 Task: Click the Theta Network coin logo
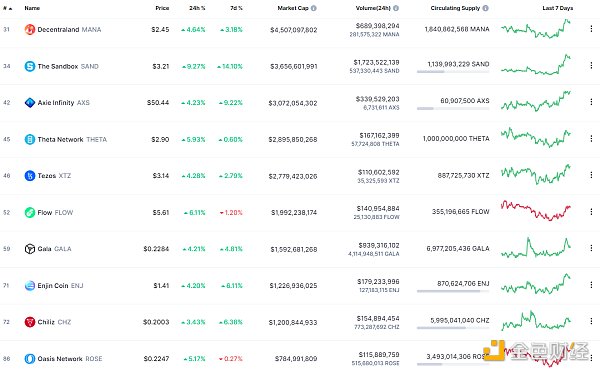pos(30,139)
